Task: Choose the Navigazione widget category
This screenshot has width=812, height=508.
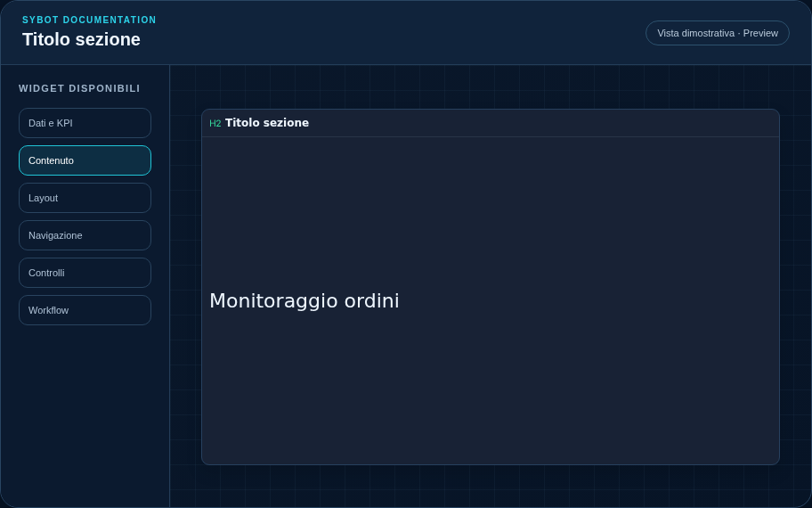Action: coord(85,235)
